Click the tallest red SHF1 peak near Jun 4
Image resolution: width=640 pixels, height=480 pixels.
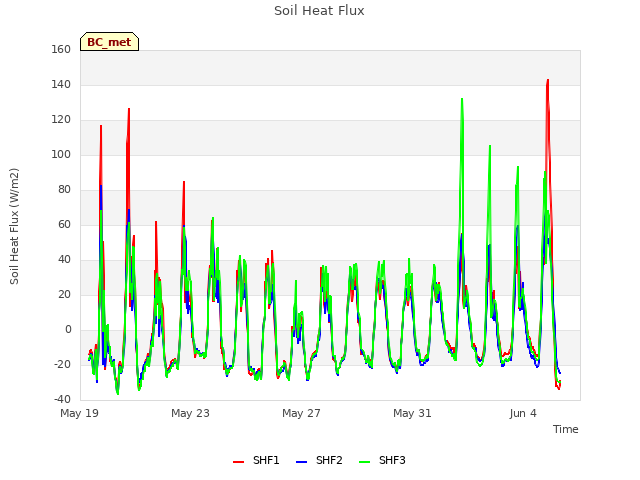point(548,80)
